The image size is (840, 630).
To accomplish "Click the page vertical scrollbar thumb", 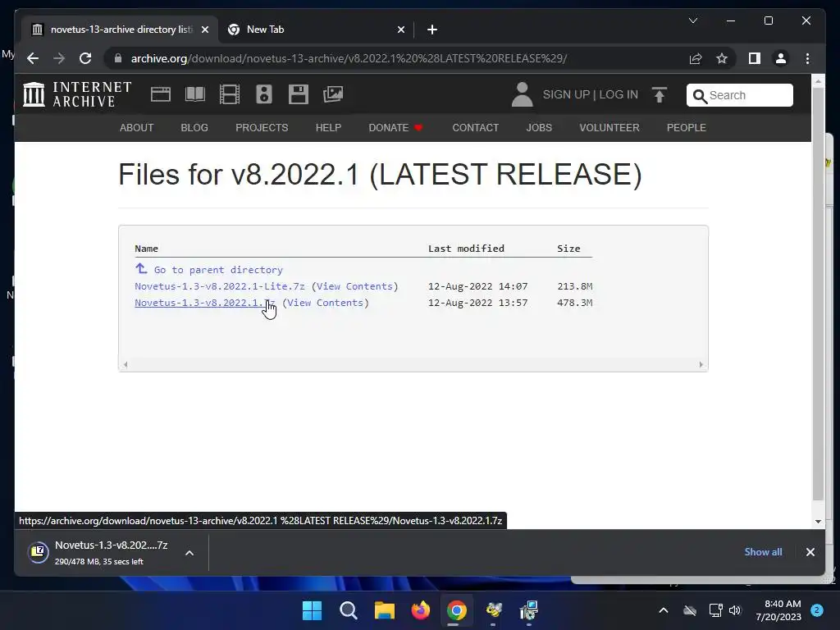I will click(818, 294).
